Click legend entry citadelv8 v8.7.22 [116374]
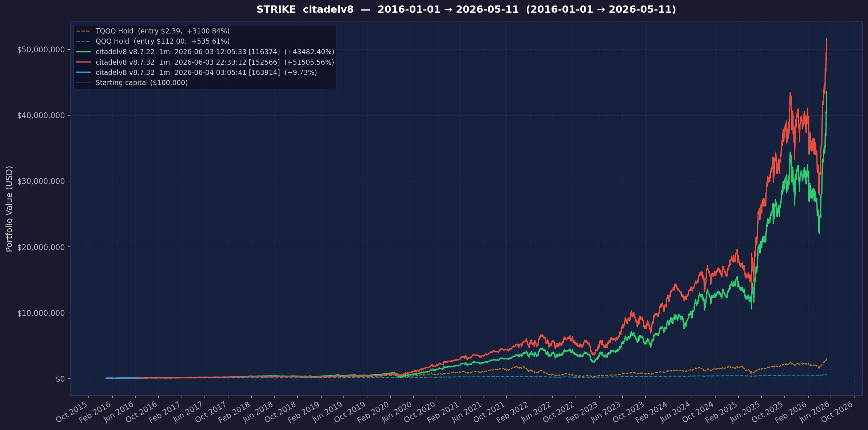The height and width of the screenshot is (430, 868). point(205,52)
